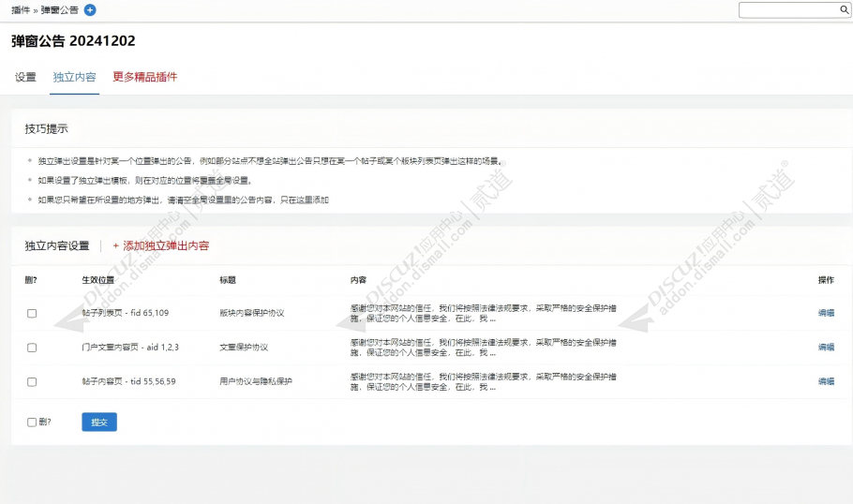Viewport: 853px width, 504px height.
Task: Click the 标题 column header
Action: coord(228,280)
